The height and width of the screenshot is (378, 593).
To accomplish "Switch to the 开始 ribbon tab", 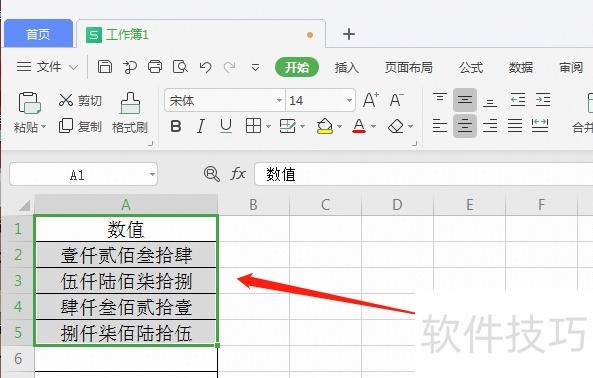I will [297, 67].
